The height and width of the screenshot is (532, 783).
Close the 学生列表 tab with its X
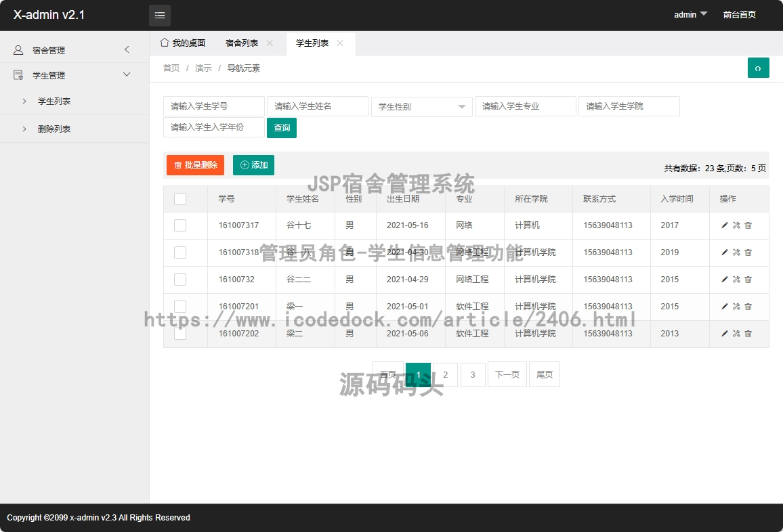click(340, 43)
